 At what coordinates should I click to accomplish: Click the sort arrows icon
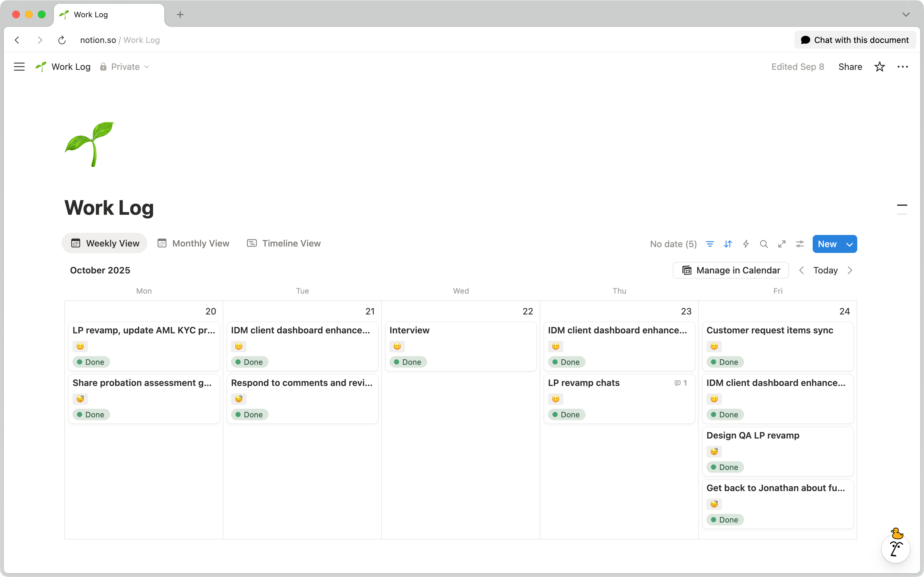point(728,244)
